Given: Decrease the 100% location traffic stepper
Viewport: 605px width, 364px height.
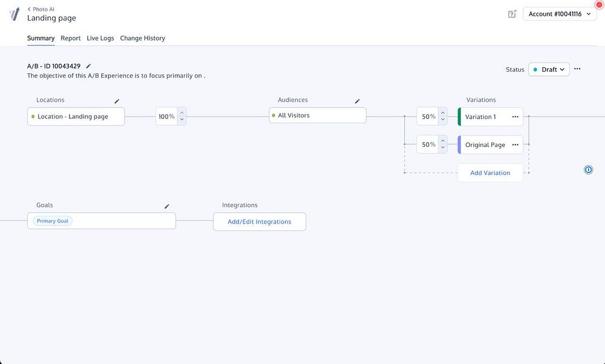Looking at the screenshot, I should [181, 120].
